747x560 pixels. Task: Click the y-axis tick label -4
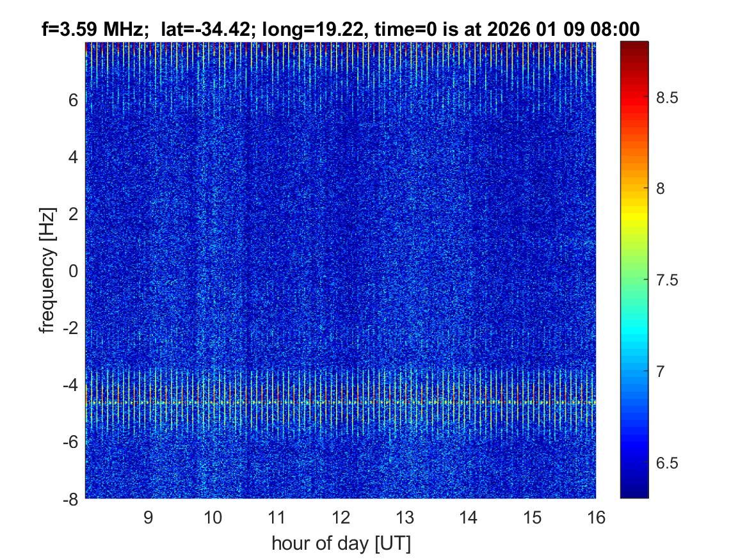[x=70, y=385]
